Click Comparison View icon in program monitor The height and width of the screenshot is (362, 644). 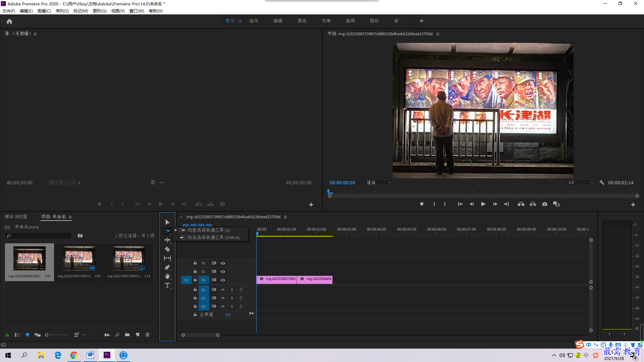pyautogui.click(x=556, y=204)
